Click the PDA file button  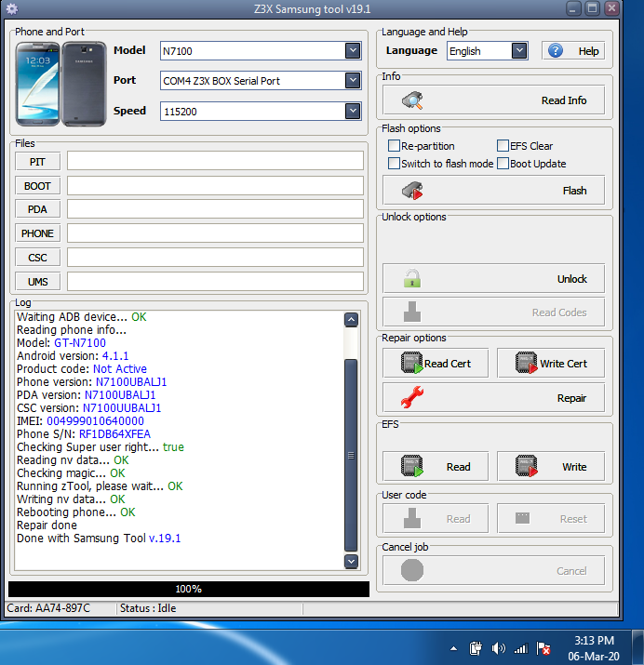tap(38, 209)
